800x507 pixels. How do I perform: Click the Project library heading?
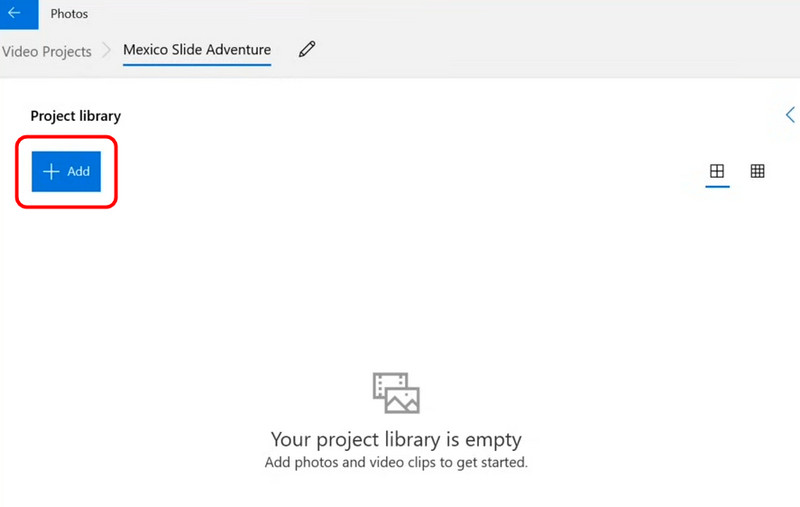pos(75,116)
